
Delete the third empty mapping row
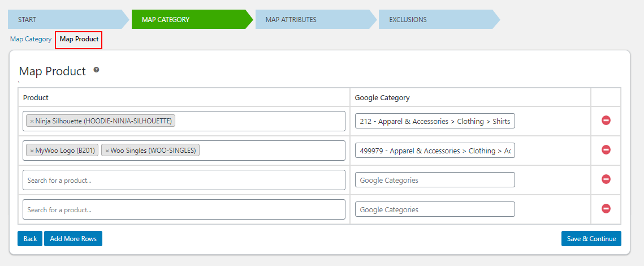(606, 179)
